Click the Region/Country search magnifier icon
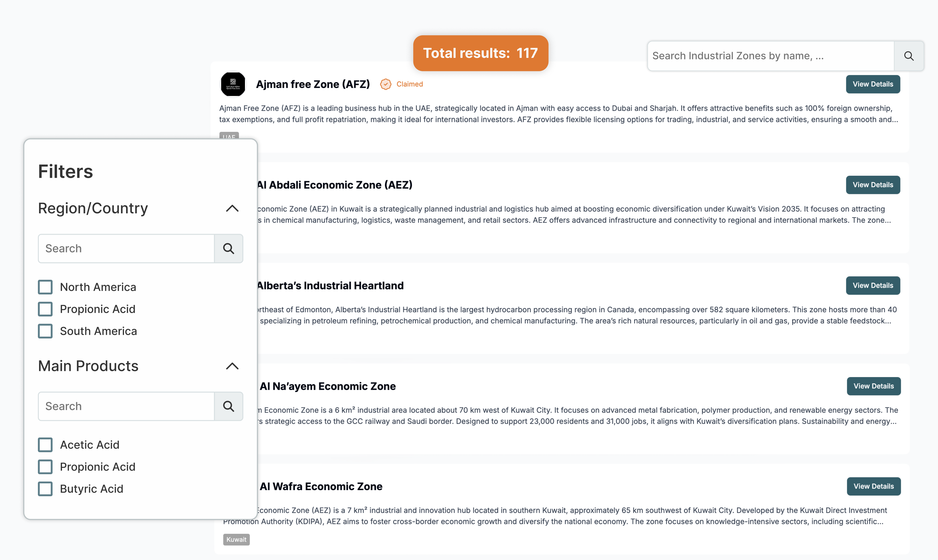This screenshot has width=938, height=560. (228, 248)
